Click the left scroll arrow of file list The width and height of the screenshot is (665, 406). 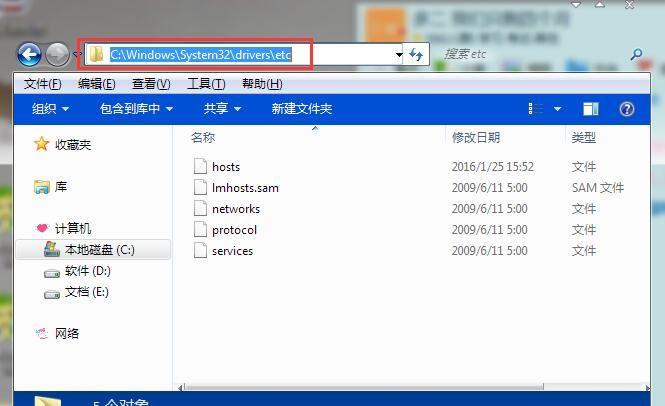[181, 387]
